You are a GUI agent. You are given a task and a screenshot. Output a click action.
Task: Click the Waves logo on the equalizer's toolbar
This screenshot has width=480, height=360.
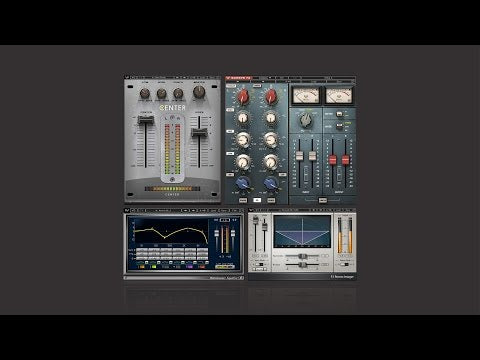click(x=127, y=211)
